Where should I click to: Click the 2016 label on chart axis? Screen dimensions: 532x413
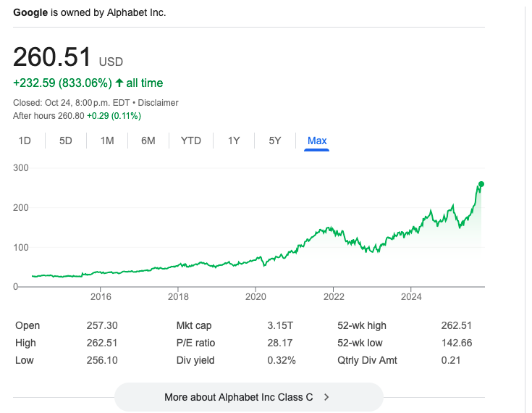click(x=101, y=296)
